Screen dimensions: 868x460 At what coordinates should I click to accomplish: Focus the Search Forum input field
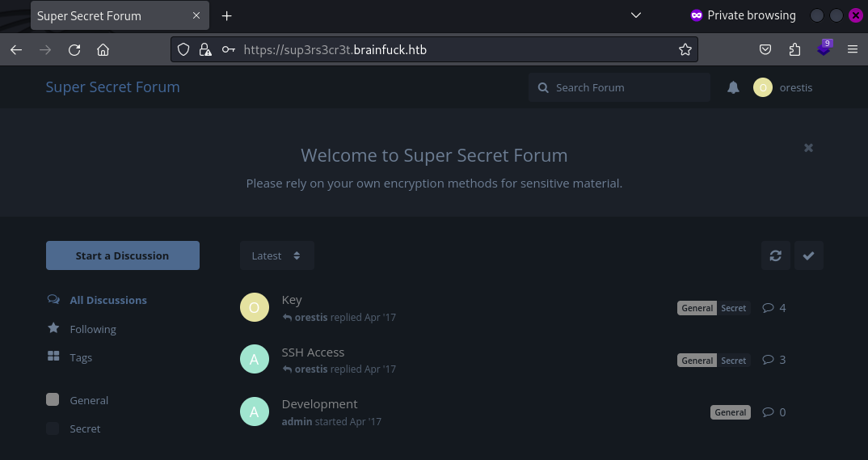(619, 87)
